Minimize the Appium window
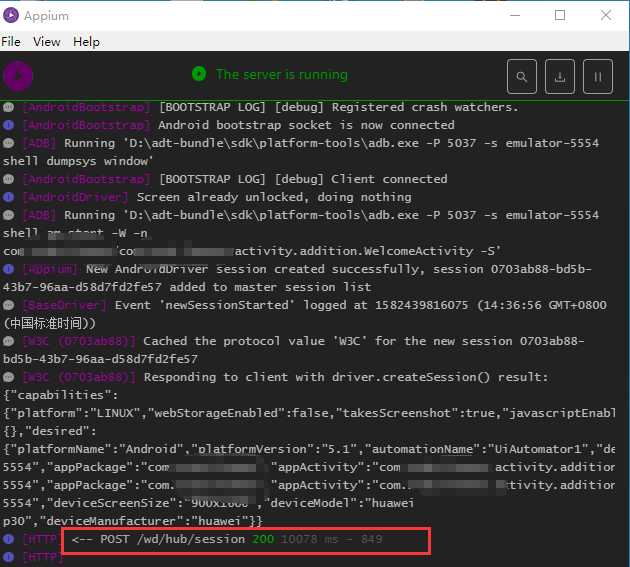The width and height of the screenshot is (630, 567). [515, 15]
